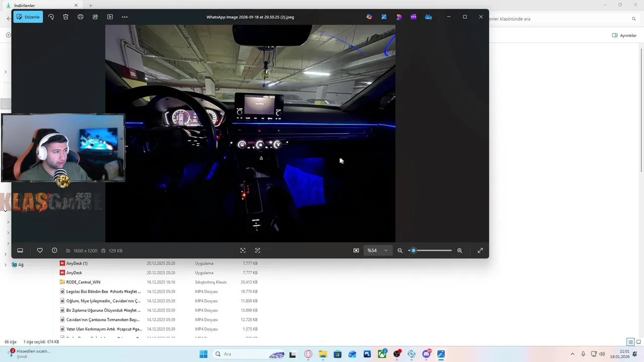Mark photo as favorite with heart icon
The image size is (644, 362).
pos(40,250)
